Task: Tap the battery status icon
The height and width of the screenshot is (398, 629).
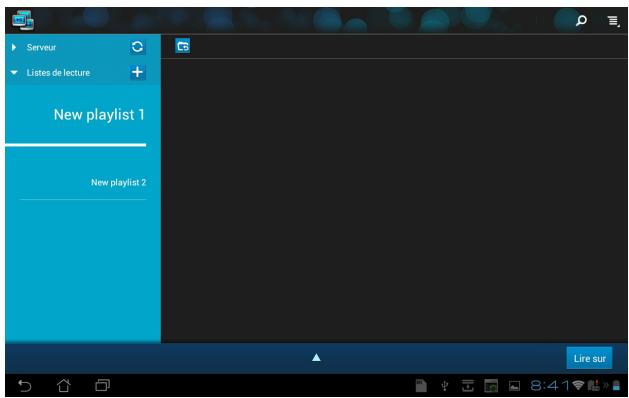Action: pyautogui.click(x=616, y=386)
